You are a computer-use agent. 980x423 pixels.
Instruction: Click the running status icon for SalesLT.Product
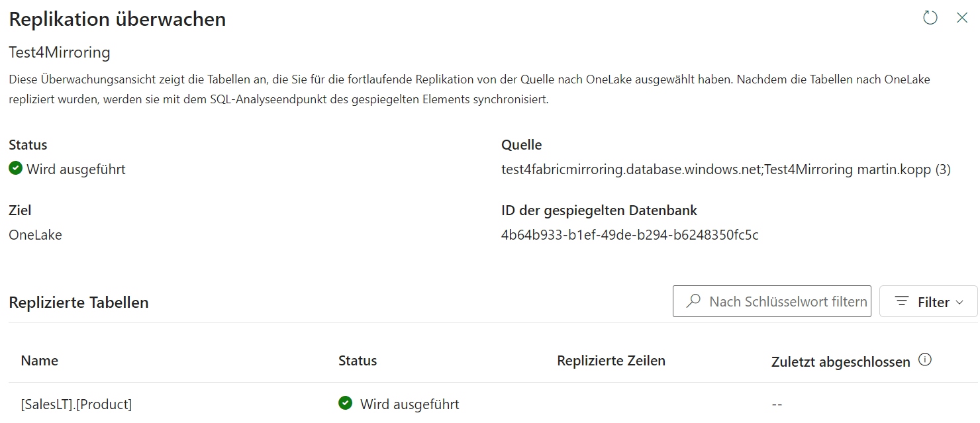[345, 403]
